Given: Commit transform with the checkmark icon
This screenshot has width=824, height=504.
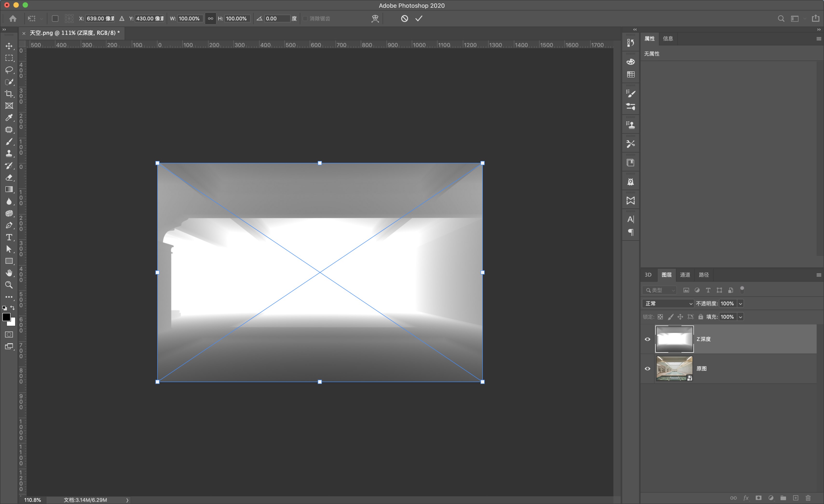Looking at the screenshot, I should tap(419, 18).
